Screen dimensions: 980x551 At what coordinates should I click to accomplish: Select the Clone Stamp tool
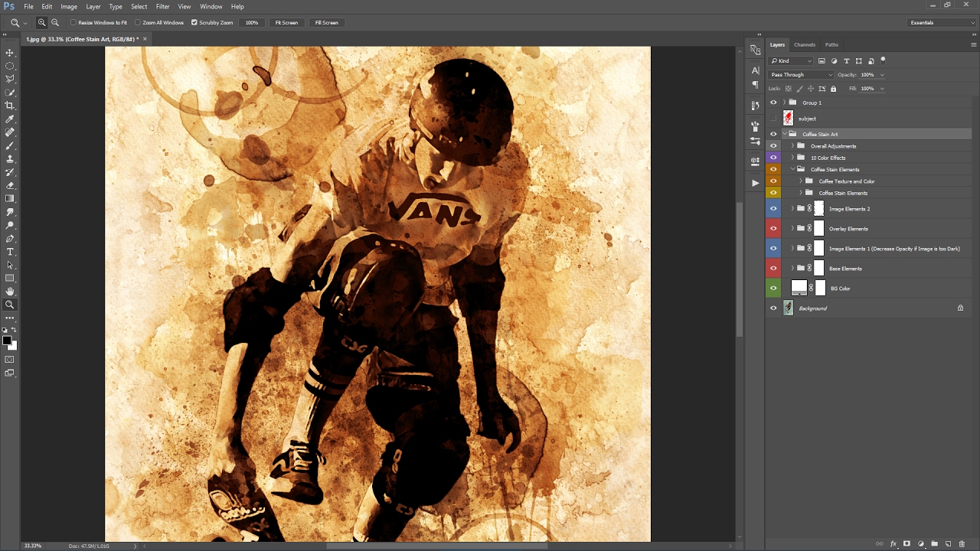coord(10,159)
